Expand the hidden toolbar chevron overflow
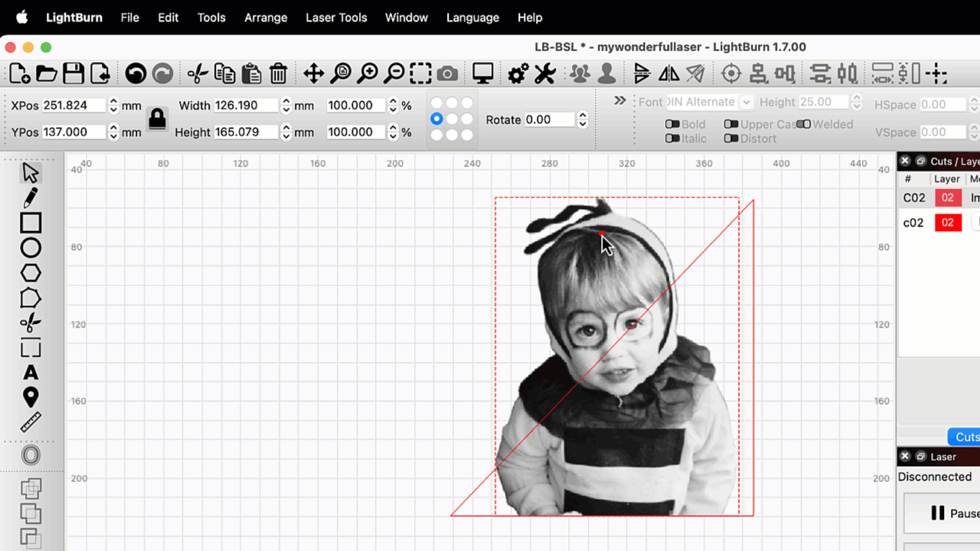Image resolution: width=980 pixels, height=551 pixels. 620,101
